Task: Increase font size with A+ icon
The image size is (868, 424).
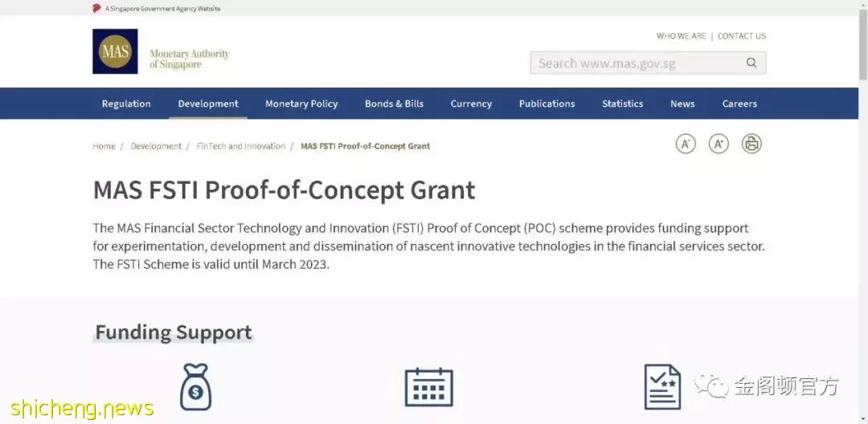Action: [x=719, y=144]
